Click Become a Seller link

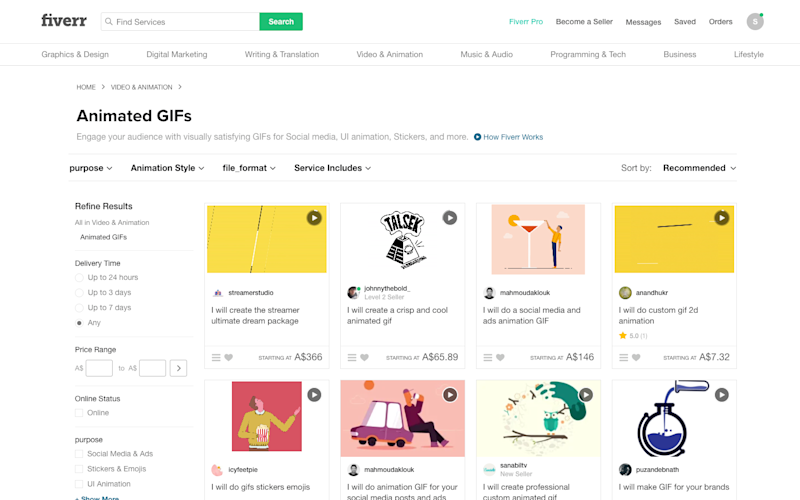pyautogui.click(x=584, y=21)
